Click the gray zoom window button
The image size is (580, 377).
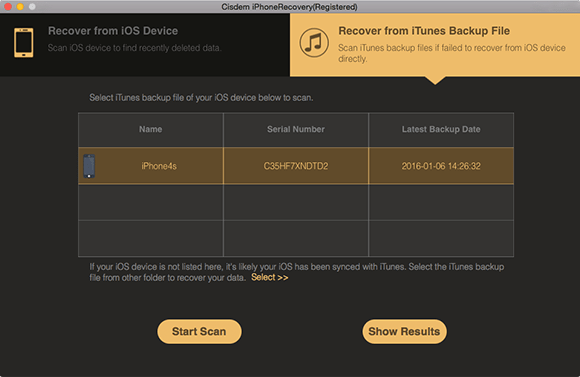pos(32,7)
